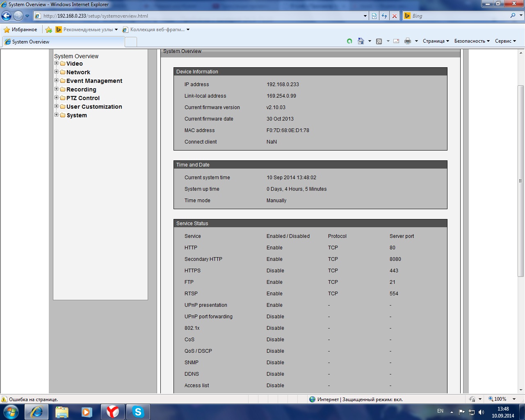The height and width of the screenshot is (420, 525).
Task: Open Skype from the taskbar
Action: (138, 412)
